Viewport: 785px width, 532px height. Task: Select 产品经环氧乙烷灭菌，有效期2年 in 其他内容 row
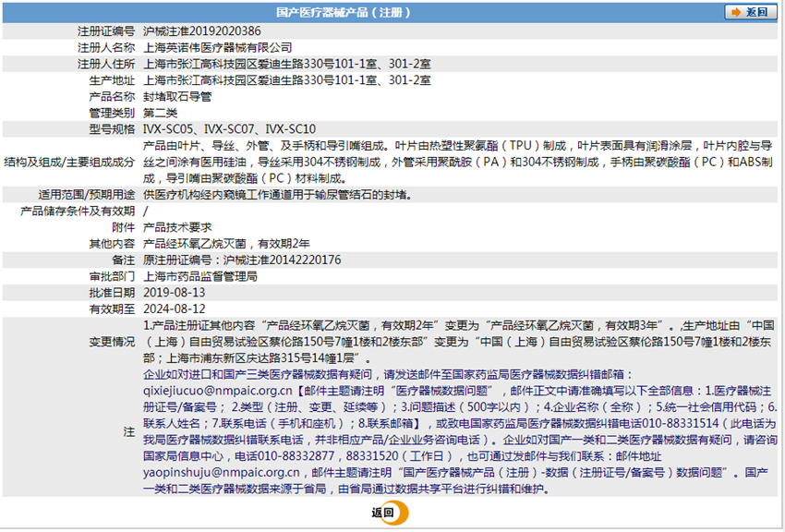click(226, 244)
